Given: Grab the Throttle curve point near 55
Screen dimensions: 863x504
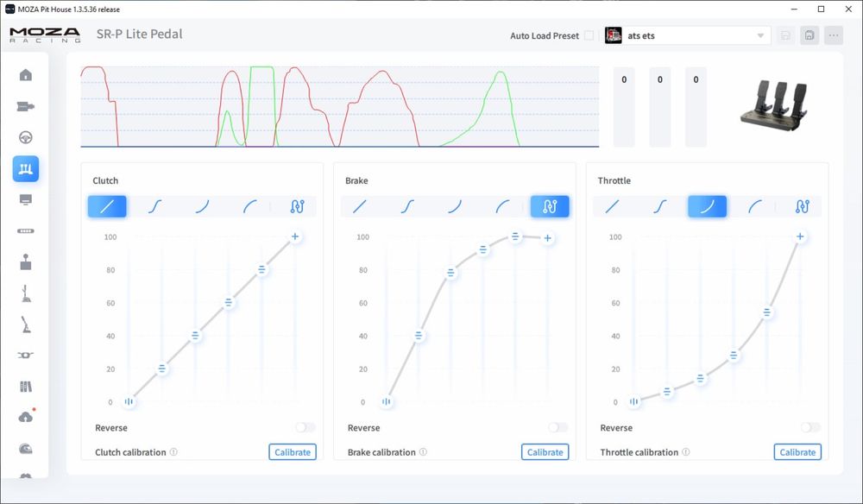Looking at the screenshot, I should (x=766, y=312).
